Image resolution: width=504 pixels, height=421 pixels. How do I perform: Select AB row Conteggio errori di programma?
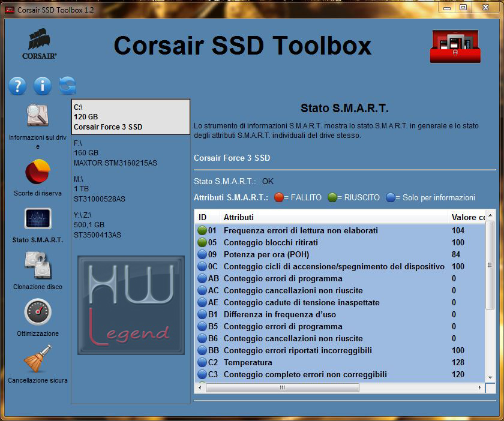pos(340,278)
